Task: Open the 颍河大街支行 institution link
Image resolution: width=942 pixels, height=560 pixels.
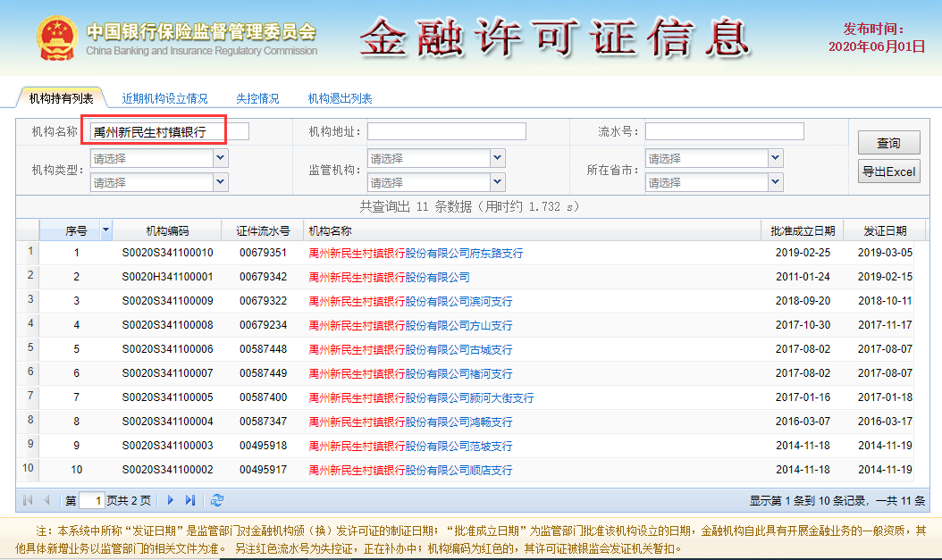Action: 421,397
